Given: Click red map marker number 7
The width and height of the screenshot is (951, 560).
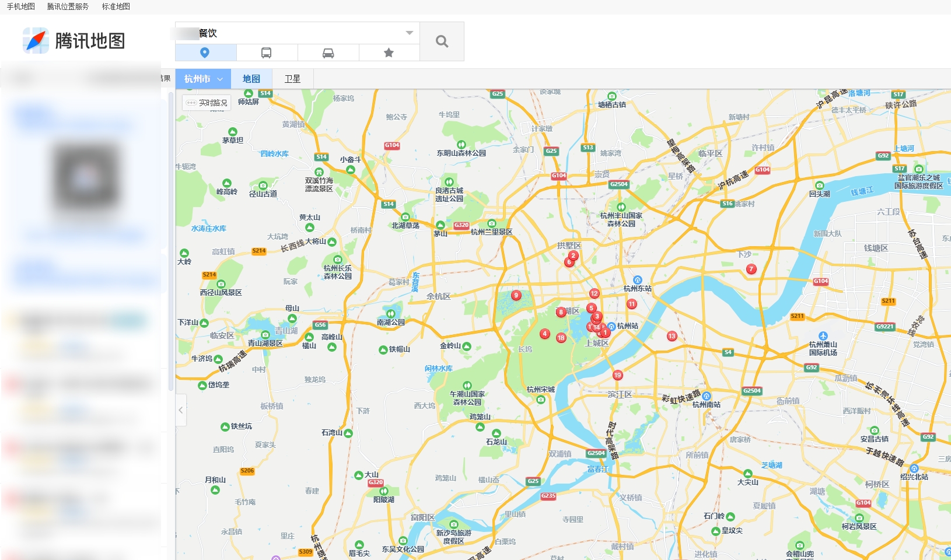Looking at the screenshot, I should (751, 269).
